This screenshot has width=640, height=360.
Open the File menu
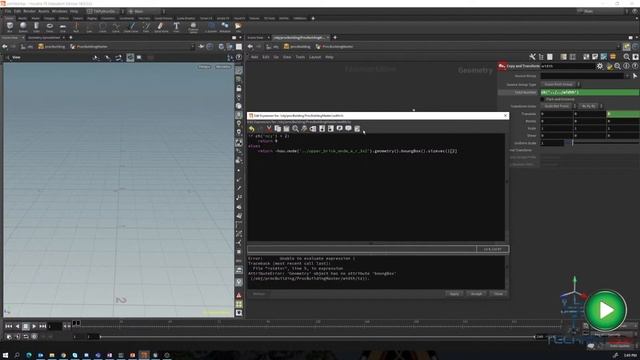8,11
